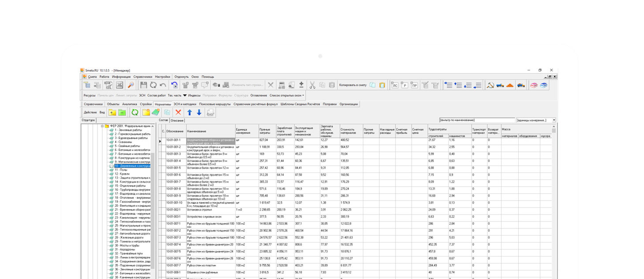Click the green folder collapse icon
This screenshot has height=279, width=644.
(122, 113)
